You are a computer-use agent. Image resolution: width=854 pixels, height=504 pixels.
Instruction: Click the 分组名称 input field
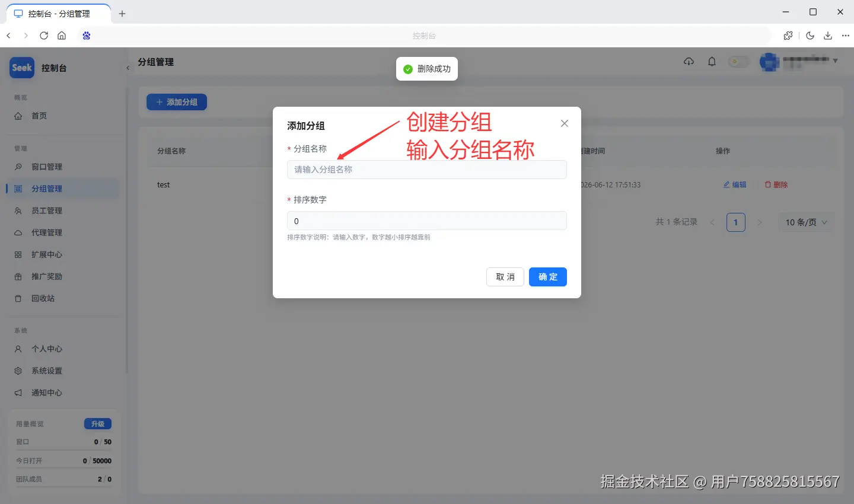[427, 170]
